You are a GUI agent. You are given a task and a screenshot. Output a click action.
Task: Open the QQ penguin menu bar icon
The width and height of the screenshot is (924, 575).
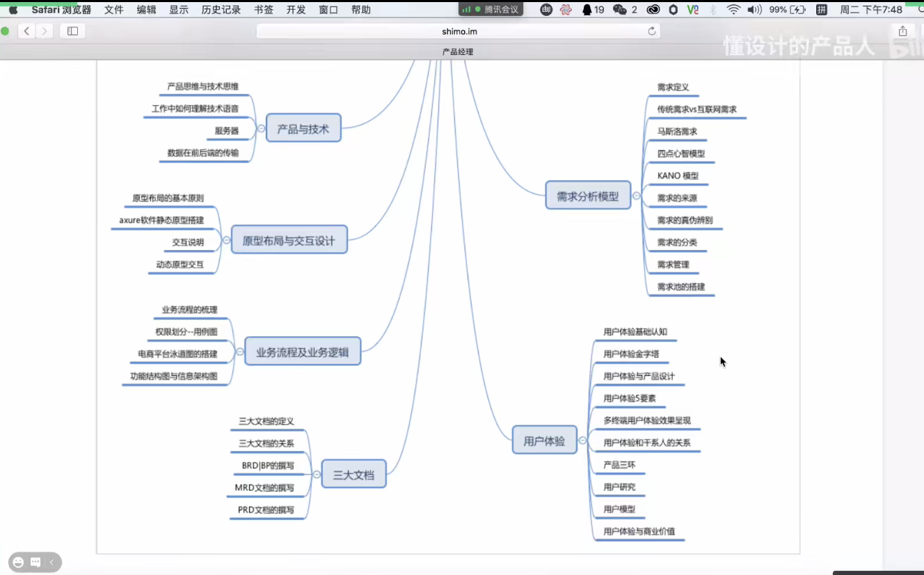587,10
